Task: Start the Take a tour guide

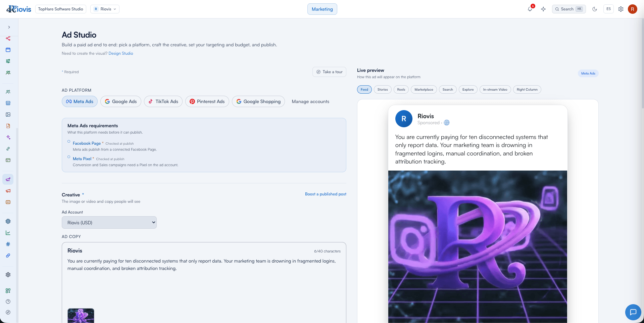Action: point(329,72)
